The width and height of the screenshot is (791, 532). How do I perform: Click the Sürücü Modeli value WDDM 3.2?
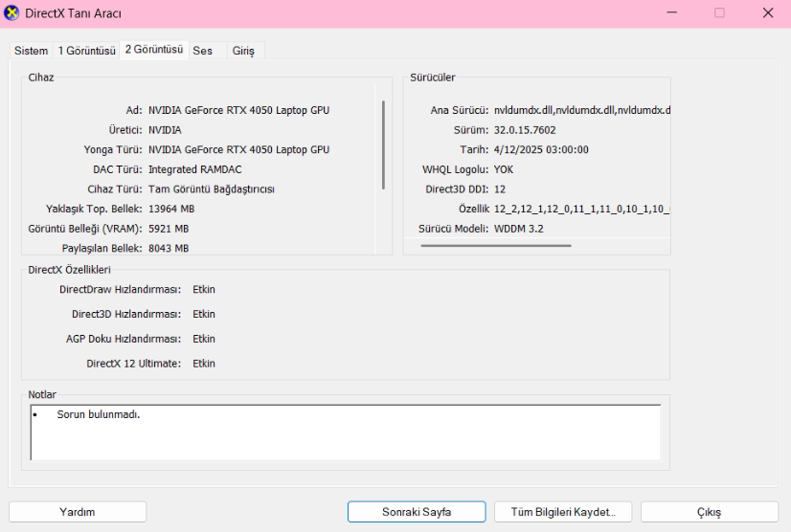(519, 229)
